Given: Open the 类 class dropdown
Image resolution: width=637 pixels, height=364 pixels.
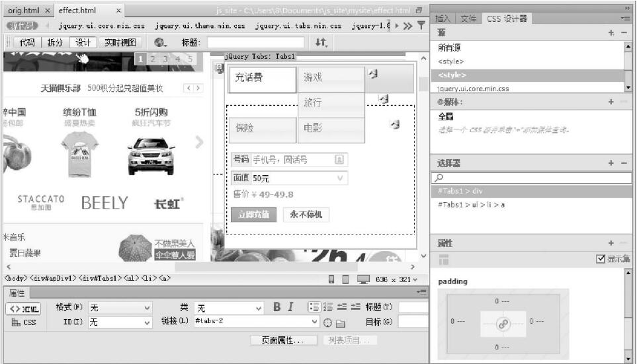Looking at the screenshot, I should tap(229, 308).
